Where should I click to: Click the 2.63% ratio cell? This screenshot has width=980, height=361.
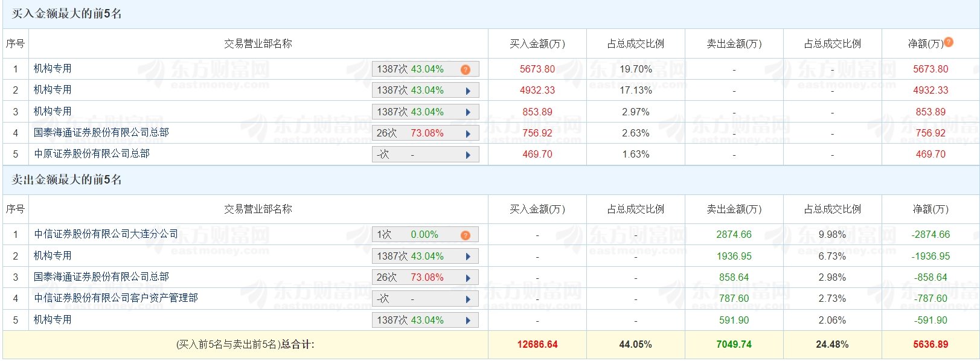[636, 133]
